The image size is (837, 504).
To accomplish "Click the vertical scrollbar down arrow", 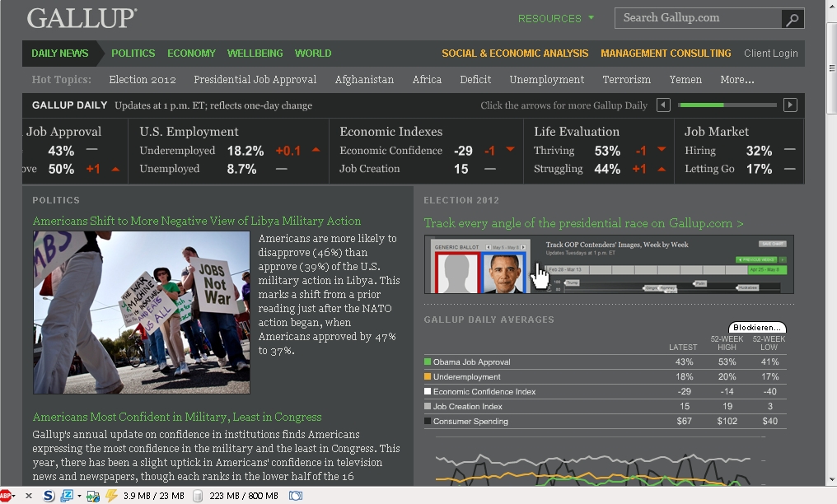I will coord(832,479).
